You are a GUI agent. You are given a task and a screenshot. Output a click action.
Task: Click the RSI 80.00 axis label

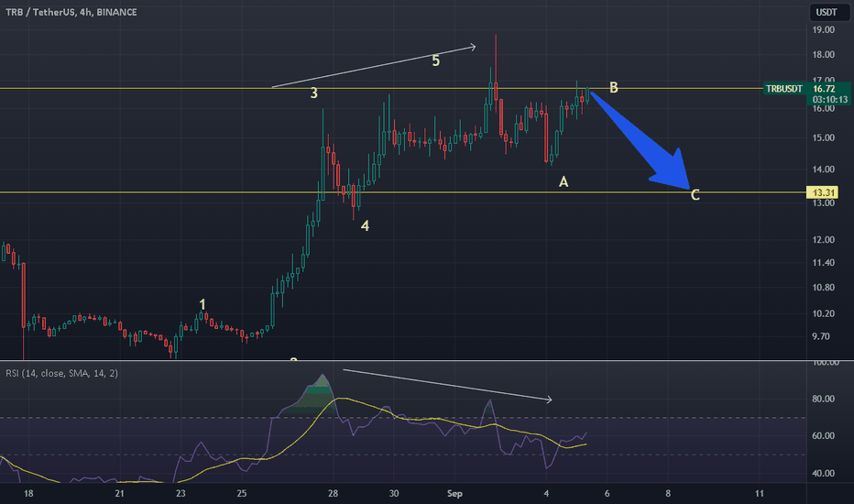824,399
